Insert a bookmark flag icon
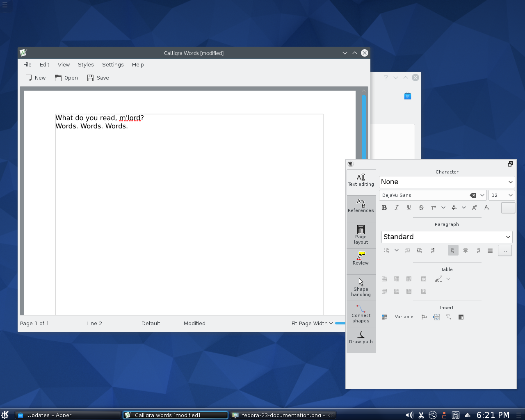This screenshot has width=525, height=420. (x=424, y=317)
